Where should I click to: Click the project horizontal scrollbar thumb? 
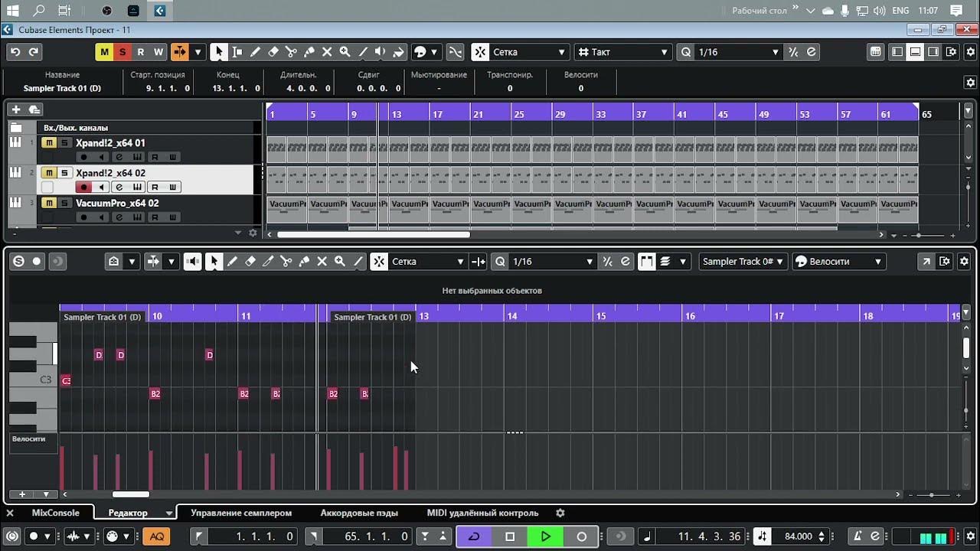374,235
